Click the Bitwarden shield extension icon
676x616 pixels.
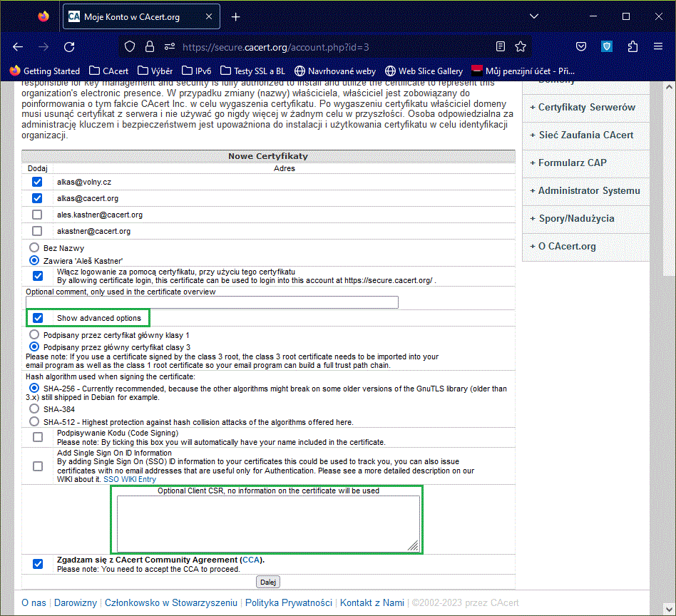607,47
